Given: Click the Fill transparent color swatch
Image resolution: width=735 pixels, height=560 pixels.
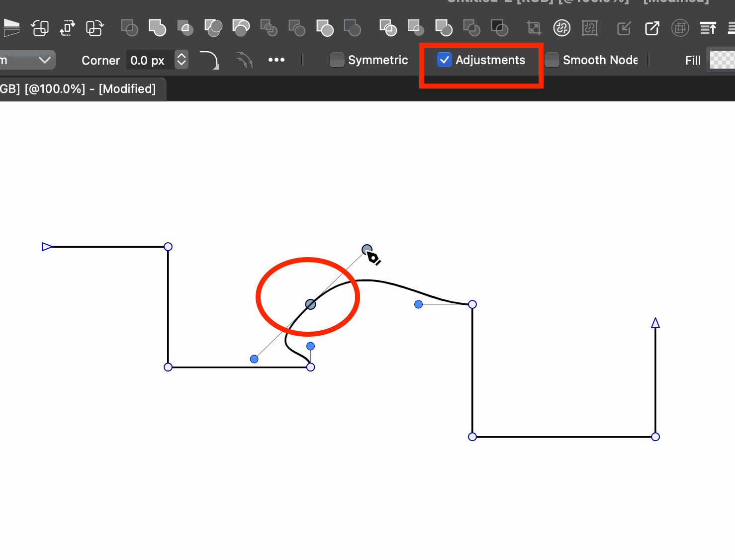Looking at the screenshot, I should click(722, 60).
